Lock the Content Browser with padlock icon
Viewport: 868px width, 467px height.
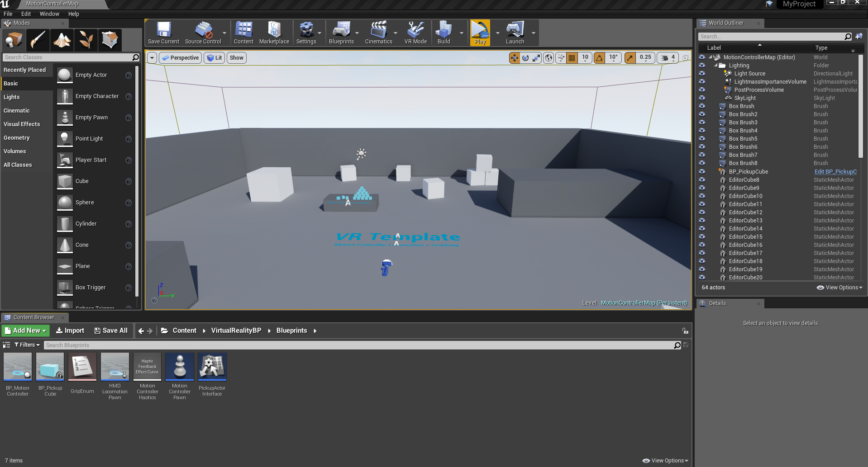coord(685,331)
